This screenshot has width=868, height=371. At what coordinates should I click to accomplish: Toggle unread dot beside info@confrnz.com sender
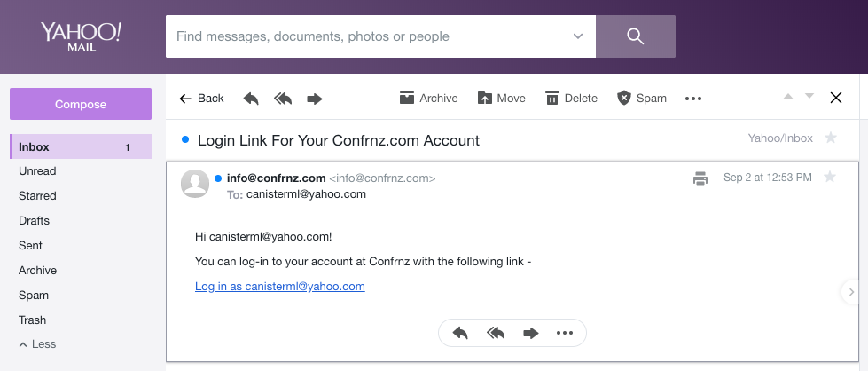pos(218,178)
